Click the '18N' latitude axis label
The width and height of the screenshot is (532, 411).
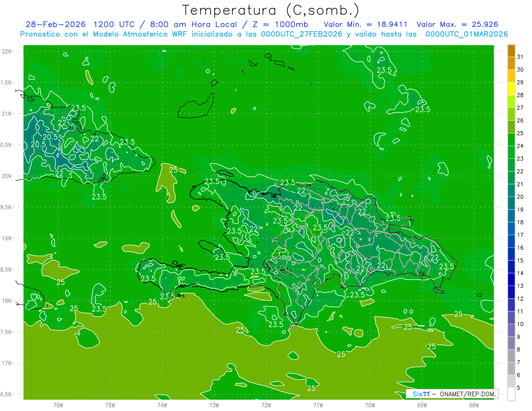(x=6, y=301)
